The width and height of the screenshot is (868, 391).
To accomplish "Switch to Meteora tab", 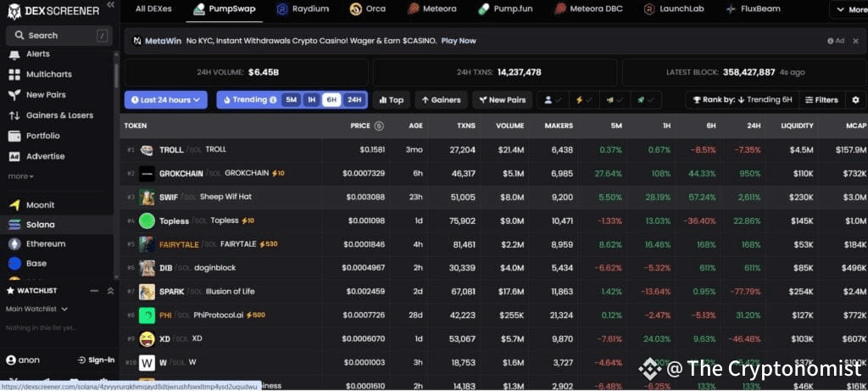I will coord(431,8).
